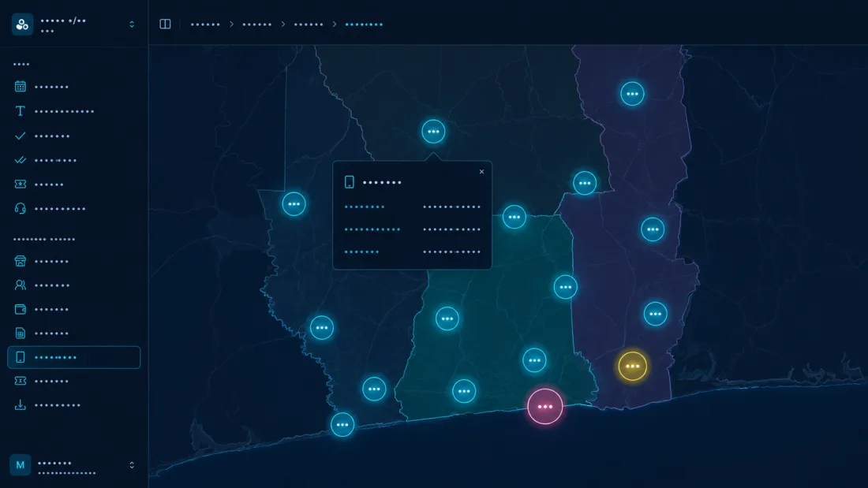Open the calendar icon sidebar item
The height and width of the screenshot is (488, 868).
point(73,87)
